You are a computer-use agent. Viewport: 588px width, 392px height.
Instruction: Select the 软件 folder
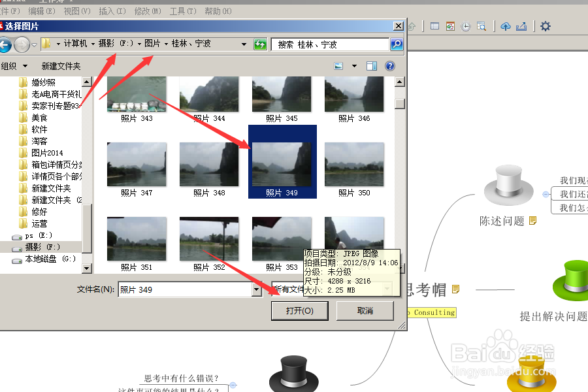33,129
